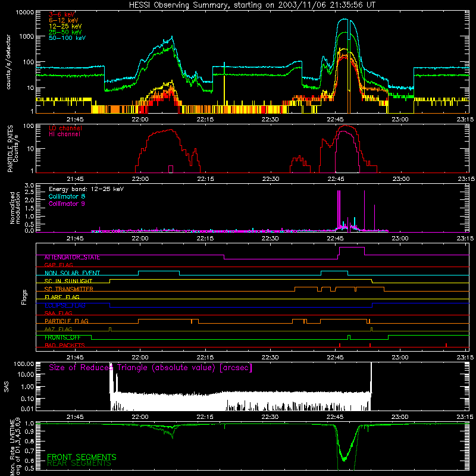Click the '2.5' modulation tick value
This screenshot has height=476, width=476.
coord(29,192)
